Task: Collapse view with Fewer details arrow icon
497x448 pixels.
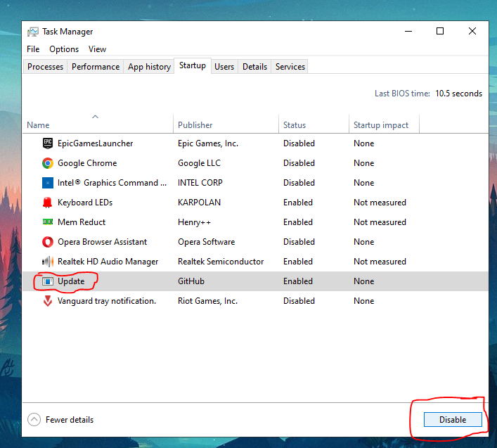Action: [34, 419]
